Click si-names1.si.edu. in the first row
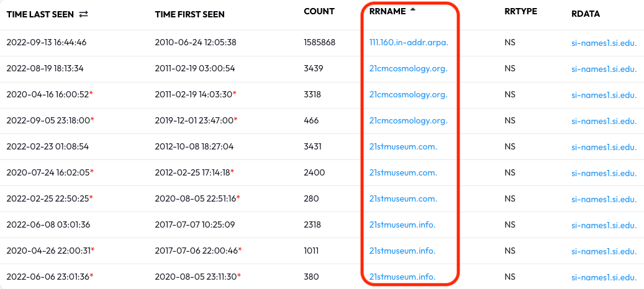Image resolution: width=644 pixels, height=289 pixels. coord(604,43)
